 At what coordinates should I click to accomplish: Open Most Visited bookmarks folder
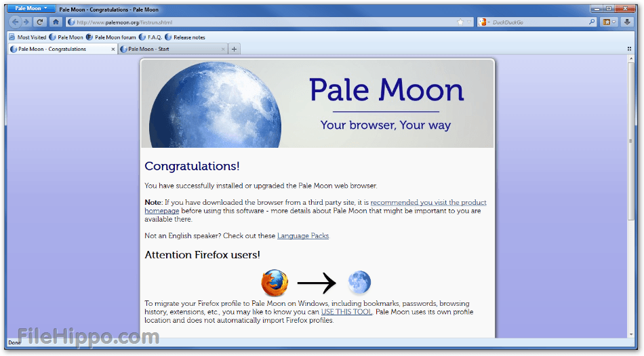click(28, 37)
